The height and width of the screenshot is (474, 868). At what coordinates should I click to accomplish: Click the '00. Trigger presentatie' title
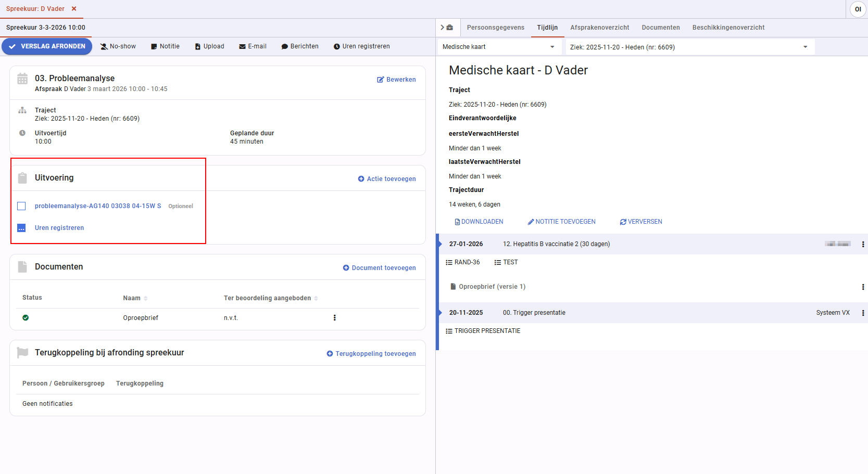(534, 313)
